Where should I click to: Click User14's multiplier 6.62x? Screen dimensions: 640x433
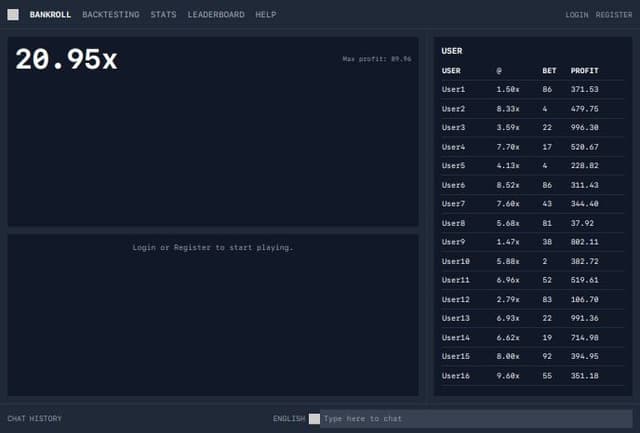coord(508,338)
